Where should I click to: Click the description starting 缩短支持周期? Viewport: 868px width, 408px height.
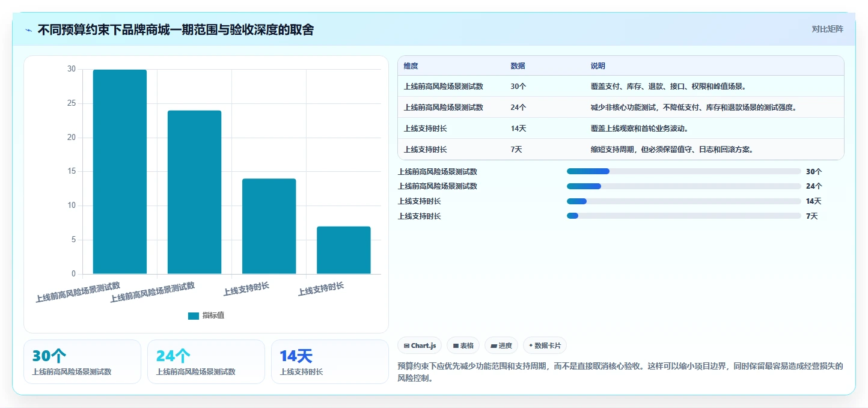click(672, 150)
